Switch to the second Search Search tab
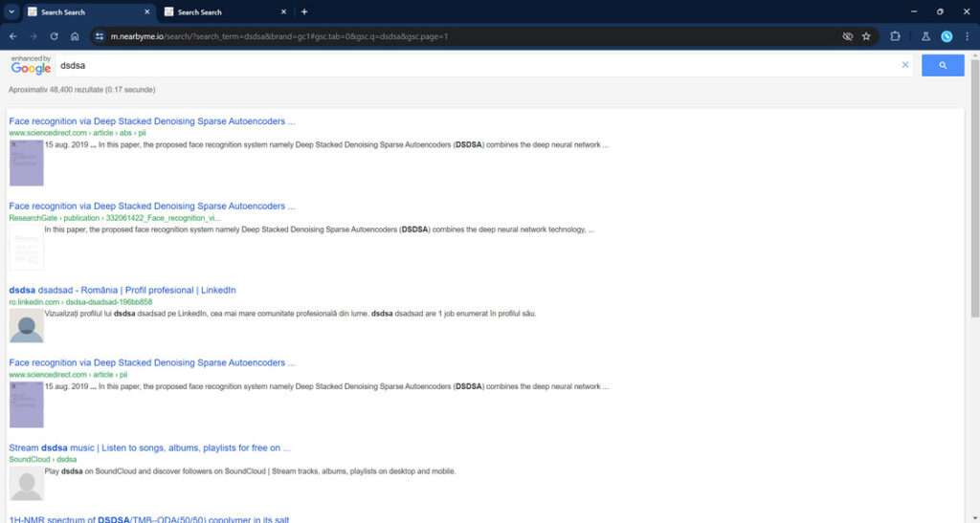Image resolution: width=980 pixels, height=523 pixels. click(x=226, y=11)
